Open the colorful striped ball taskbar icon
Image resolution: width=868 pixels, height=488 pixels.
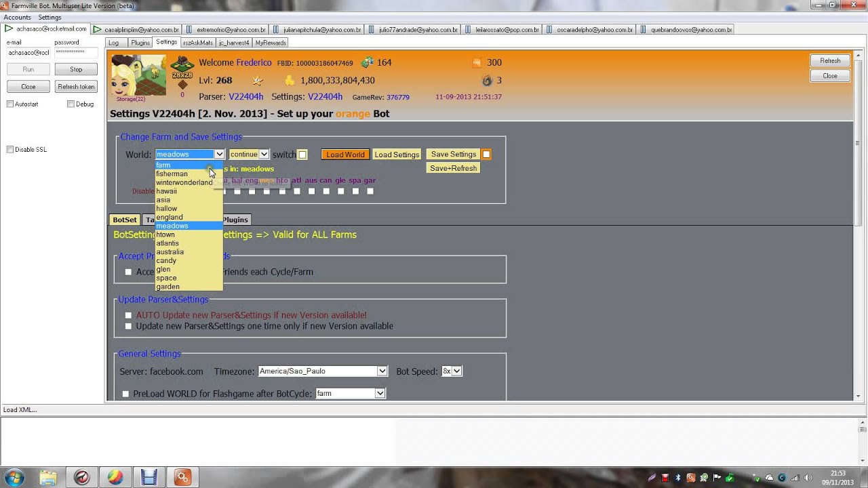click(x=115, y=477)
